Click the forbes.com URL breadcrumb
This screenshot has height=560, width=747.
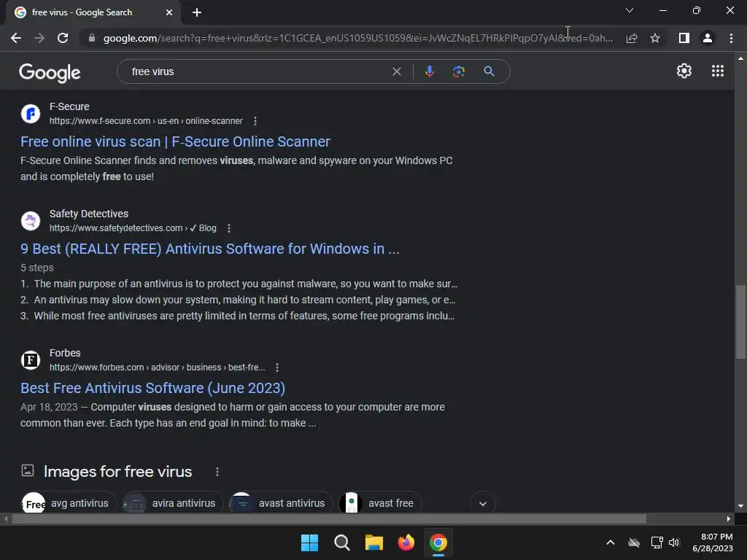tap(158, 367)
